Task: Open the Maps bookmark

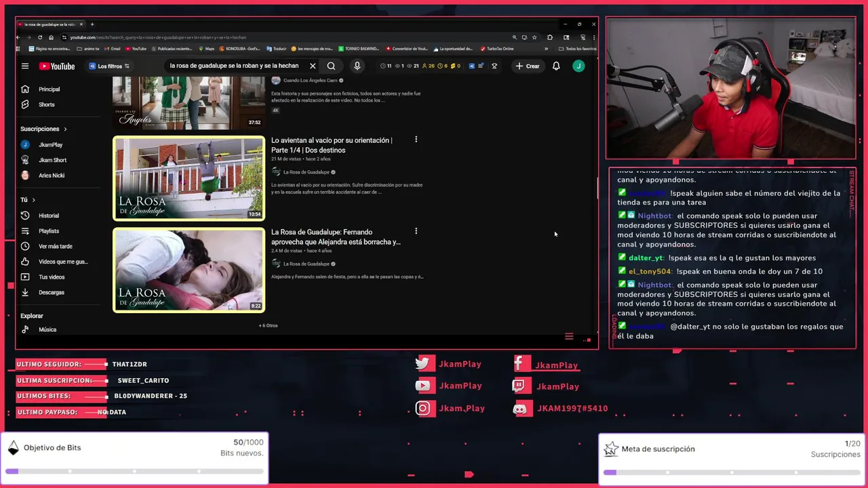Action: 206,49
